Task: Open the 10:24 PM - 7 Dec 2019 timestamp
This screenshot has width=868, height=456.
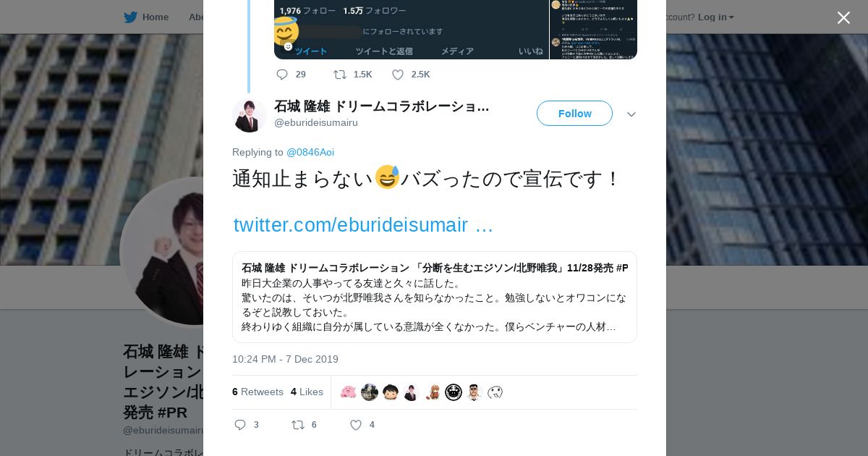Action: pos(285,359)
